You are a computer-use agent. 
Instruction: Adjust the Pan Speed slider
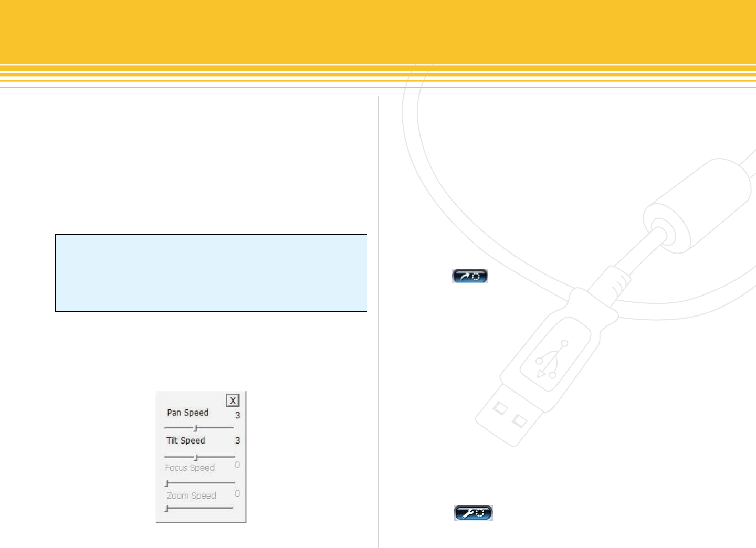[199, 428]
